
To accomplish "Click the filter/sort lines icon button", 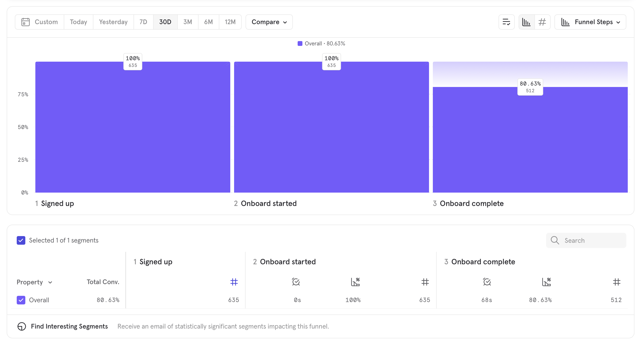I will pyautogui.click(x=506, y=22).
